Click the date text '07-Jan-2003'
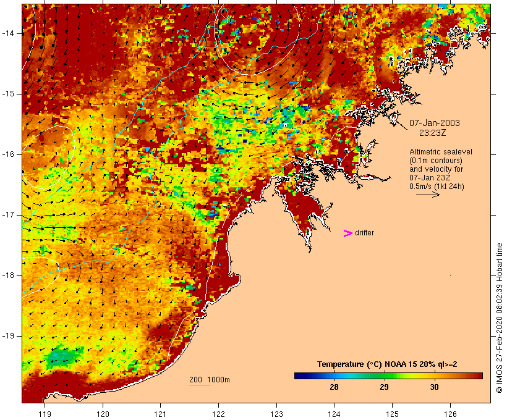507x420 pixels. pyautogui.click(x=435, y=123)
